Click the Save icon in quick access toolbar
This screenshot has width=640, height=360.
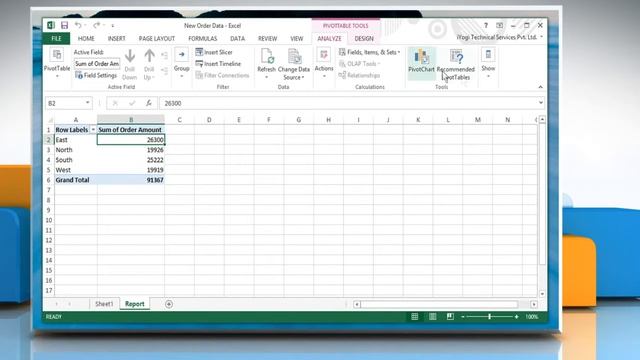64,25
